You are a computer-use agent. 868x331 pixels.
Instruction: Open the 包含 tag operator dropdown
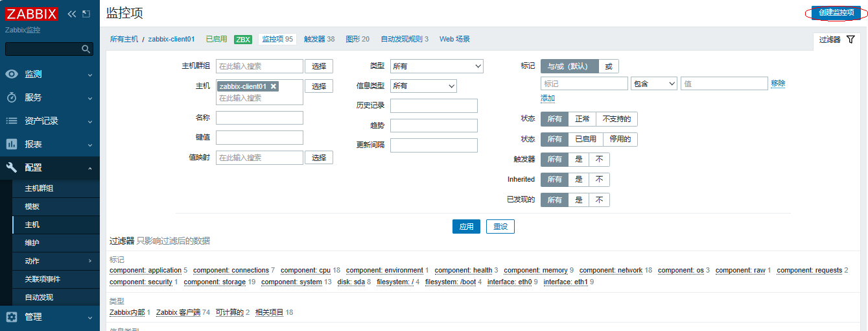point(653,84)
